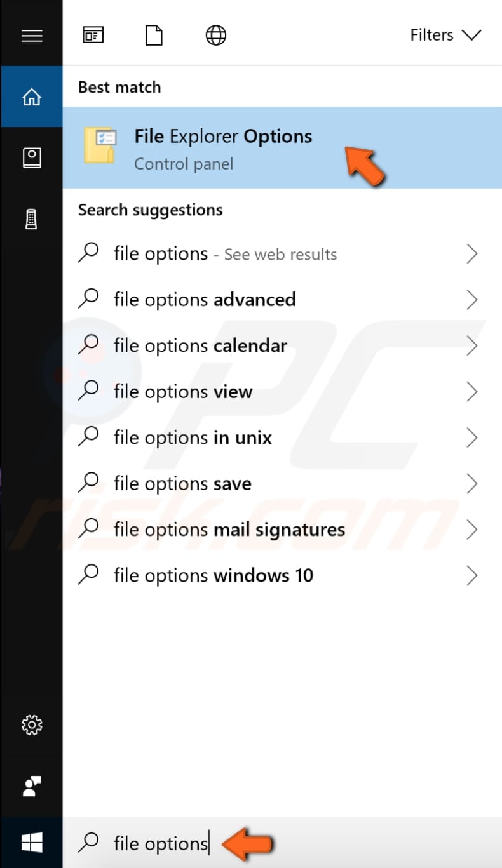Click the Feedback person icon

[x=31, y=787]
